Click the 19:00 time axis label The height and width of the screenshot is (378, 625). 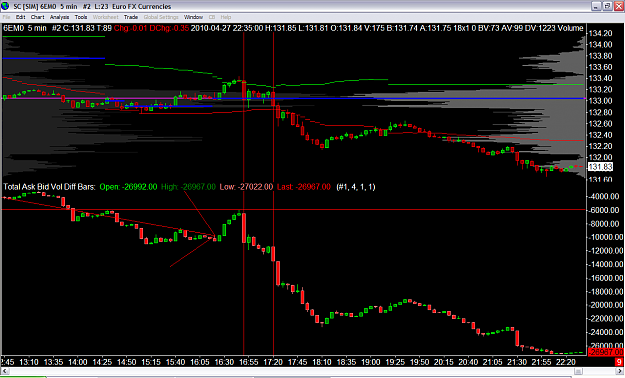[371, 362]
